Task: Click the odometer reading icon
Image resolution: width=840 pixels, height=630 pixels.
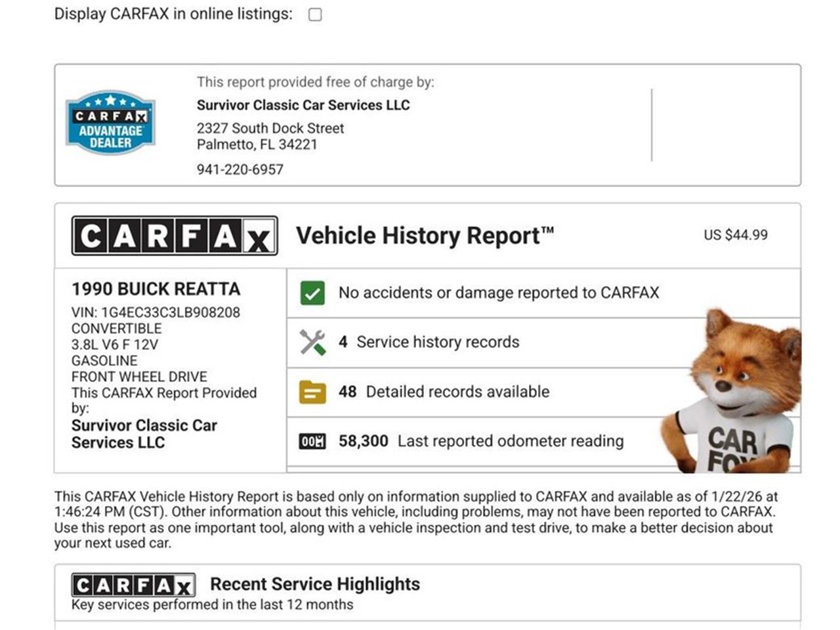Action: tap(312, 442)
